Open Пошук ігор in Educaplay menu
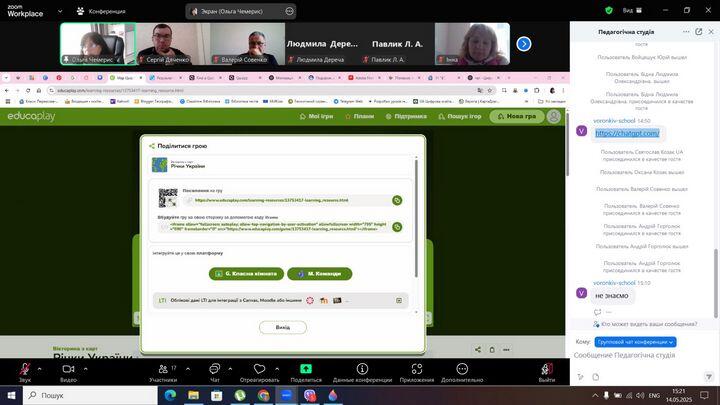The image size is (720, 405). pos(460,117)
